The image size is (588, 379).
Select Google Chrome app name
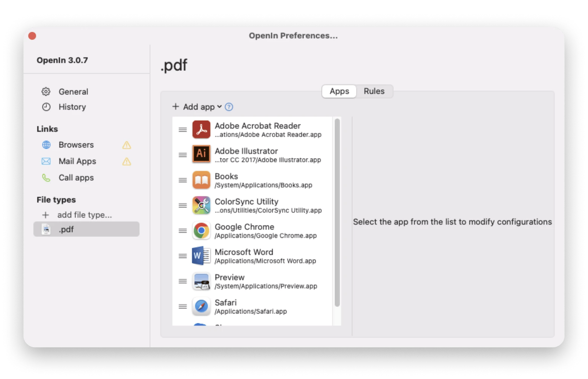[244, 227]
